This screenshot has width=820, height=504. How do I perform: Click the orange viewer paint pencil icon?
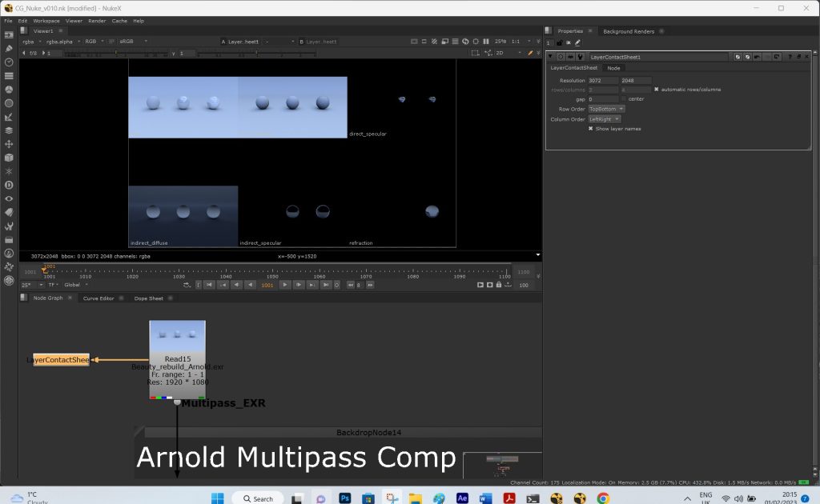[530, 53]
